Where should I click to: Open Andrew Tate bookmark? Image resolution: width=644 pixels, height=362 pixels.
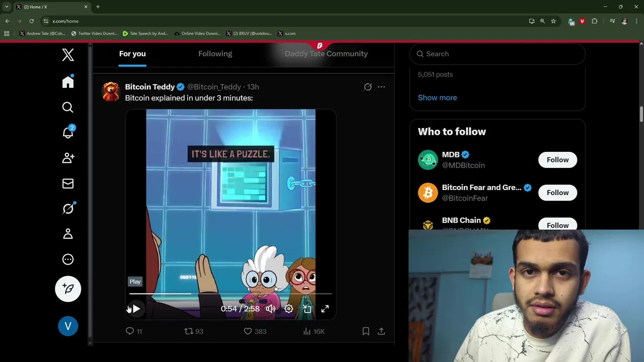(x=42, y=34)
